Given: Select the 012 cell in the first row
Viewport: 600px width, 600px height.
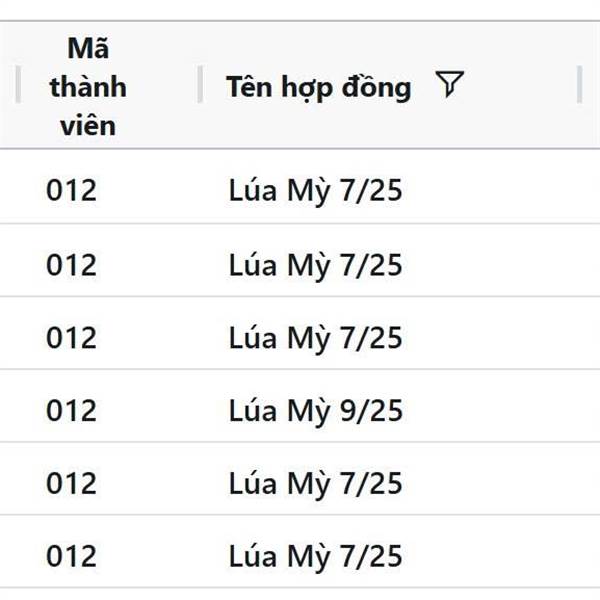Looking at the screenshot, I should [71, 190].
